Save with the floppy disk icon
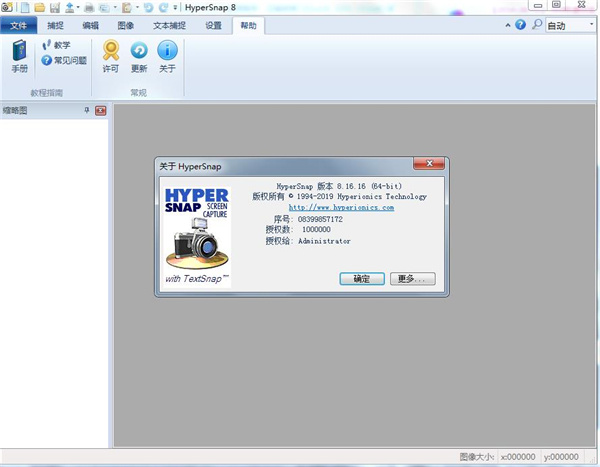Screen dimensions: 600x467 click(55, 7)
